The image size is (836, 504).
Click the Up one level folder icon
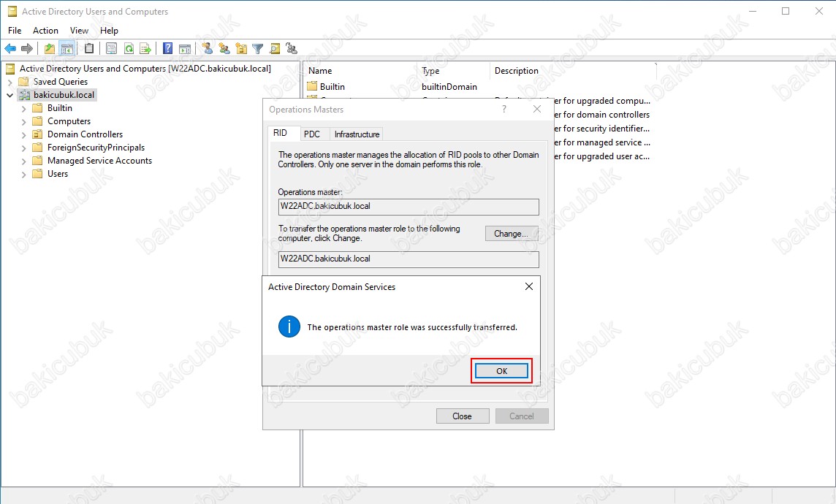click(50, 48)
